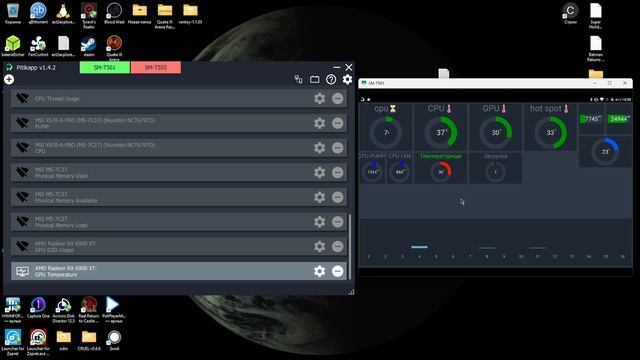The height and width of the screenshot is (360, 640).
Task: Select the Capture One desktop icon
Action: click(x=38, y=308)
